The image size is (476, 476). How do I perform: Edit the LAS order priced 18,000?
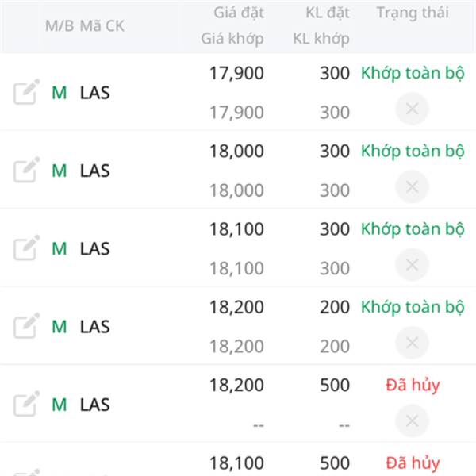[26, 170]
